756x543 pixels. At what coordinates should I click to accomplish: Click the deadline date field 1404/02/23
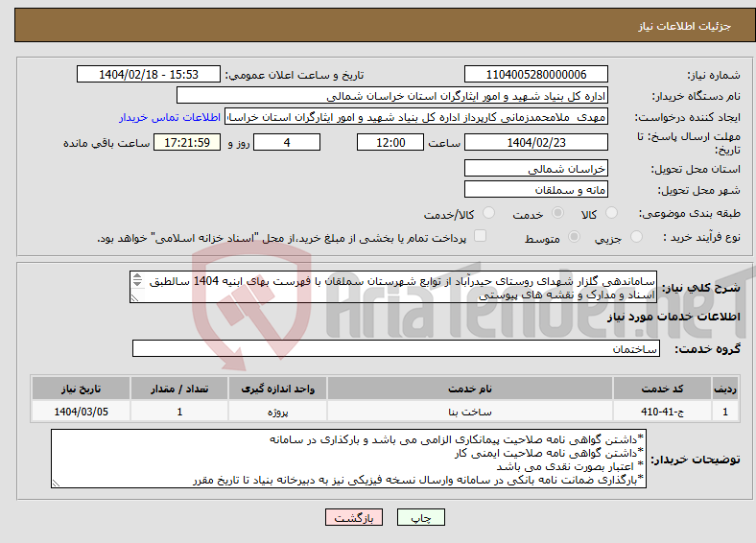pyautogui.click(x=535, y=142)
